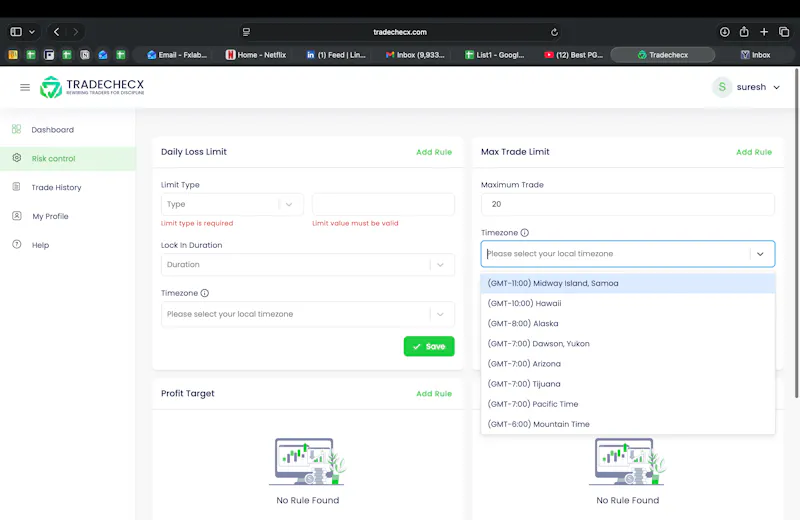800x520 pixels.
Task: Select Risk control in the sidebar
Action: pyautogui.click(x=68, y=159)
